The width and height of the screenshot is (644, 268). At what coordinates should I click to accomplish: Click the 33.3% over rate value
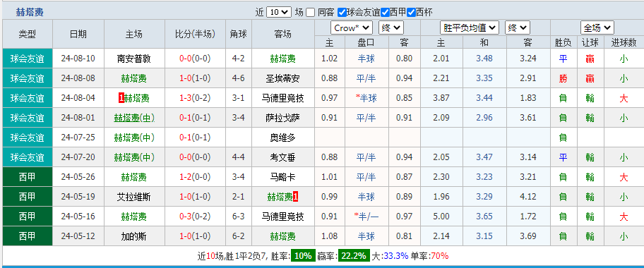pos(396,256)
